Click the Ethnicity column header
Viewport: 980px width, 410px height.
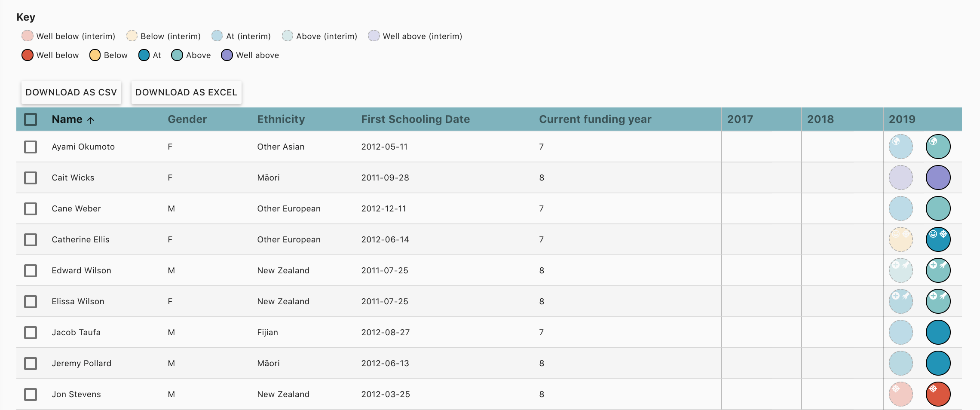pos(281,119)
